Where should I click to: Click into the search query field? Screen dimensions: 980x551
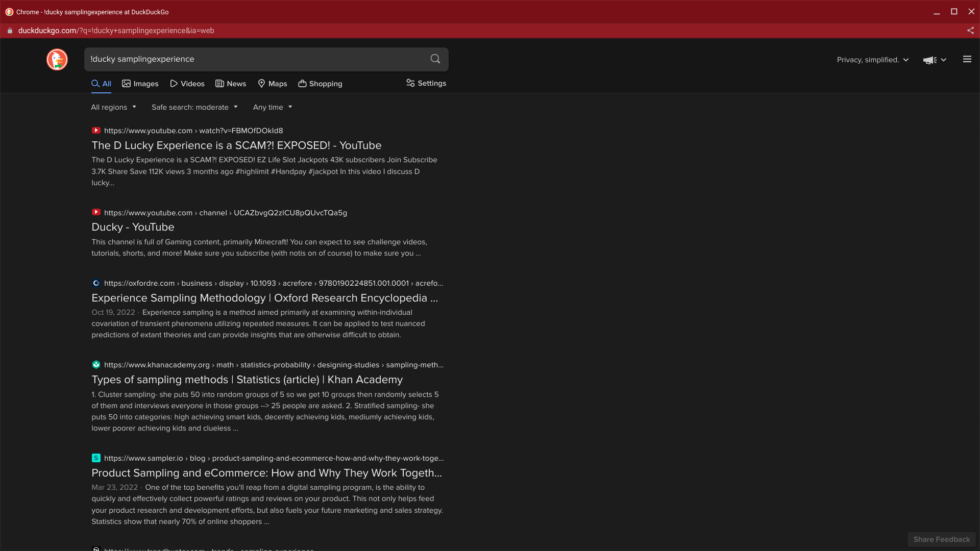coord(255,59)
